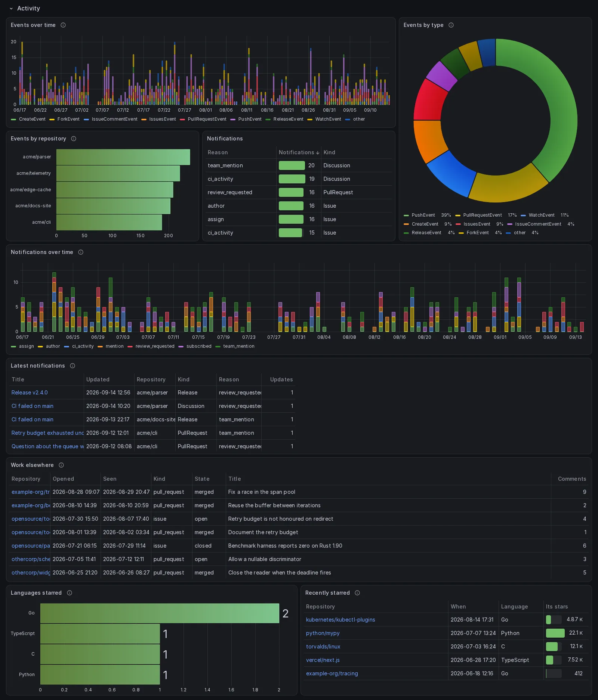Open the Events over time panel title menu
This screenshot has height=700, width=598.
coord(33,25)
